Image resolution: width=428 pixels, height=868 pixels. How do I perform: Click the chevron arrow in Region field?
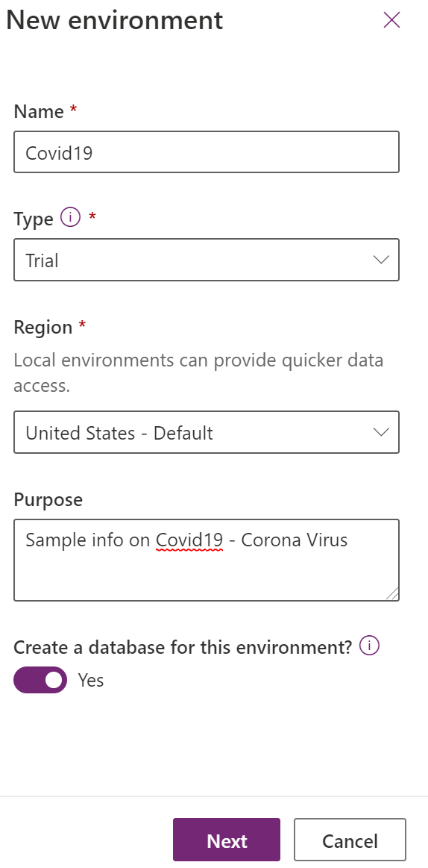pyautogui.click(x=381, y=432)
